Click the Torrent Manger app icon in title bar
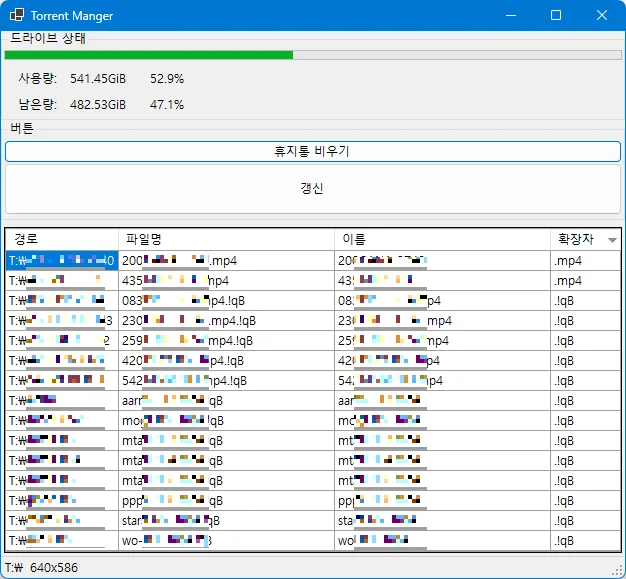Viewport: 626px width, 579px height. (x=17, y=15)
